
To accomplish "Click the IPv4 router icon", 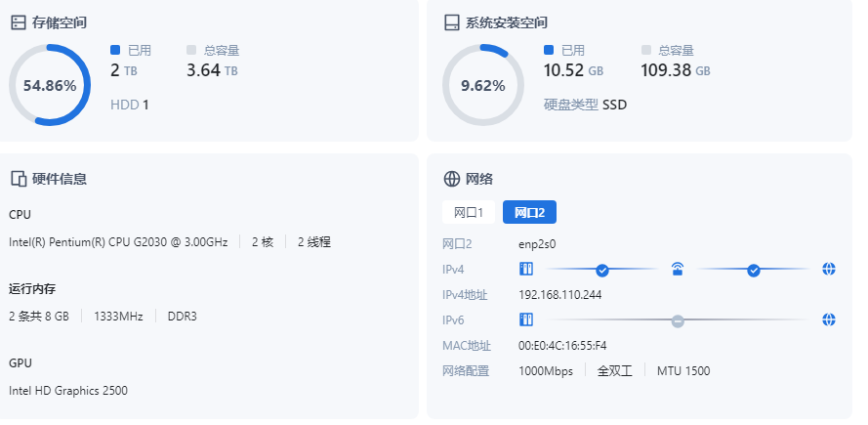I will coord(678,269).
